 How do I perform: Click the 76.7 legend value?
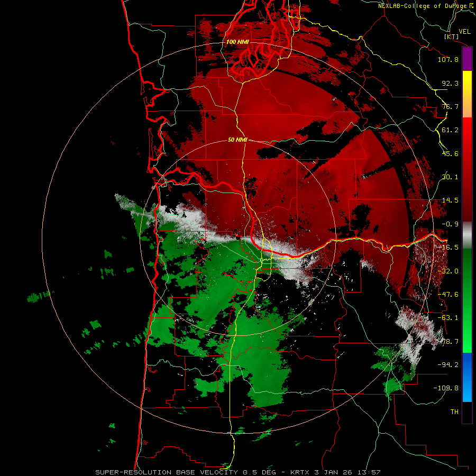click(450, 106)
